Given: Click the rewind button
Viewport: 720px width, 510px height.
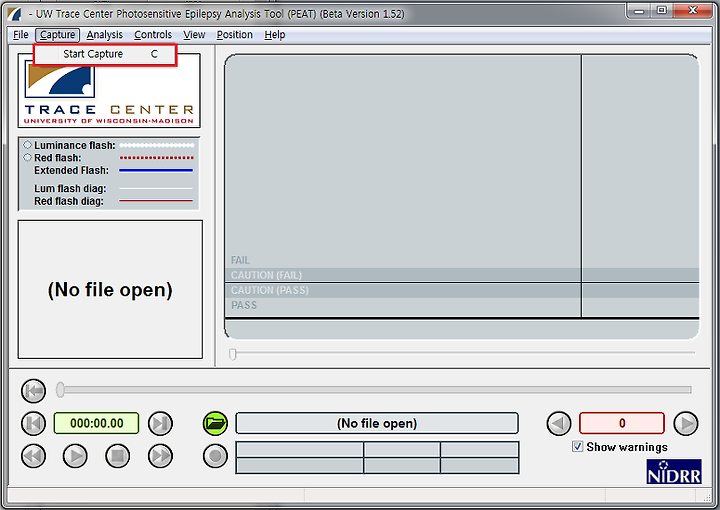Looking at the screenshot, I should point(34,456).
